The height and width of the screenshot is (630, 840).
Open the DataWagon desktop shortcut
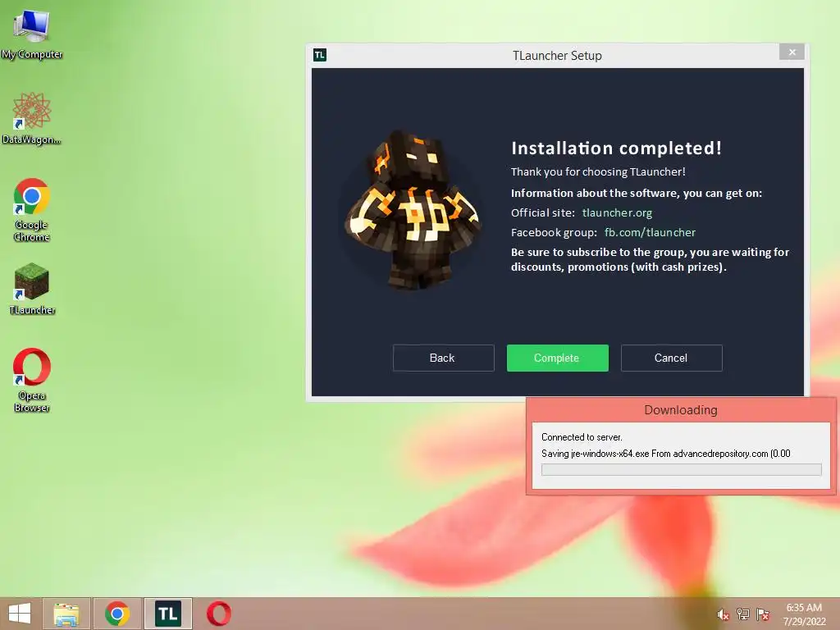pos(32,118)
